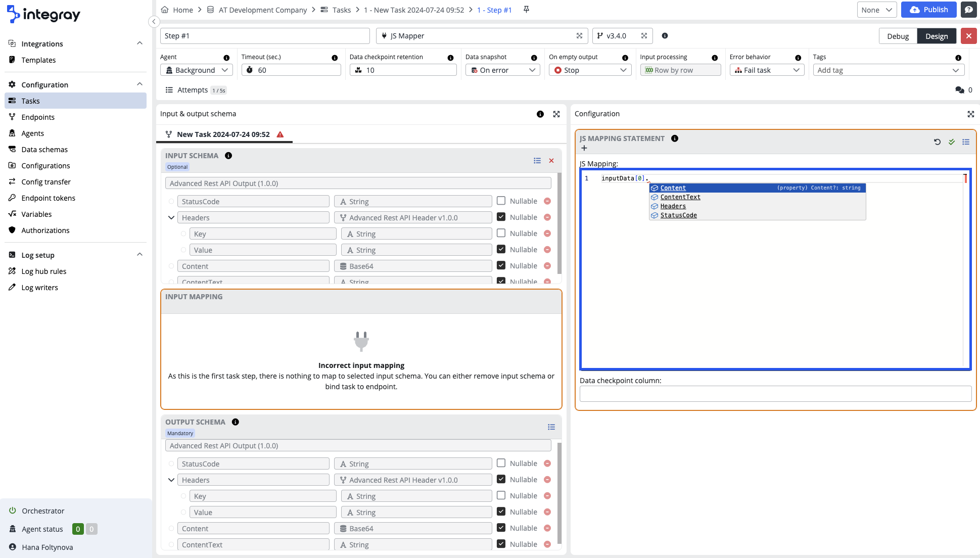The width and height of the screenshot is (980, 558).
Task: Click the Publish button
Action: (928, 10)
